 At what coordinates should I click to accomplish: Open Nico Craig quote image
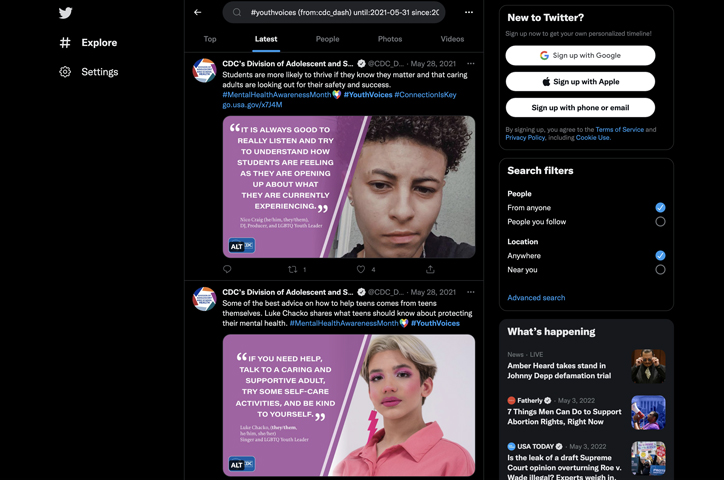pos(349,186)
